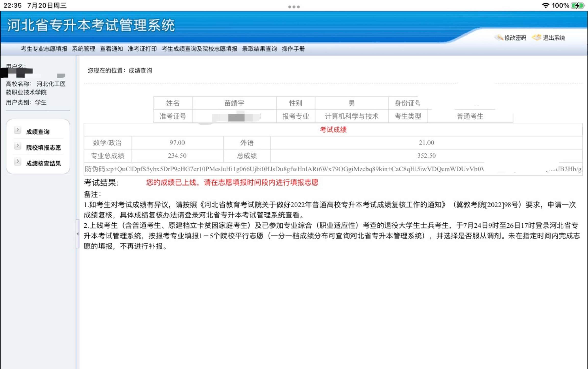Click the 考试成绩 red heading
The height and width of the screenshot is (369, 588).
click(x=333, y=130)
